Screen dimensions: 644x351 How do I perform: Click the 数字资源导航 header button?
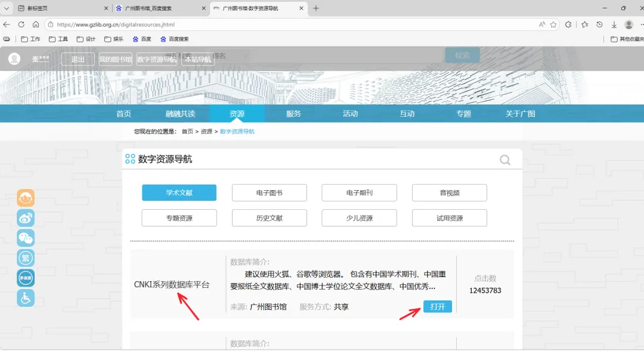[156, 59]
